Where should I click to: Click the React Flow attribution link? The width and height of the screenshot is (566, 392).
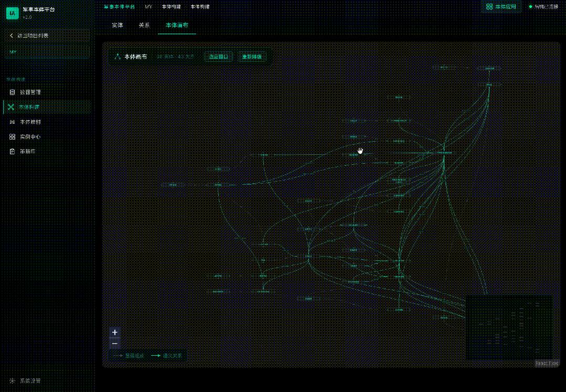tap(547, 364)
